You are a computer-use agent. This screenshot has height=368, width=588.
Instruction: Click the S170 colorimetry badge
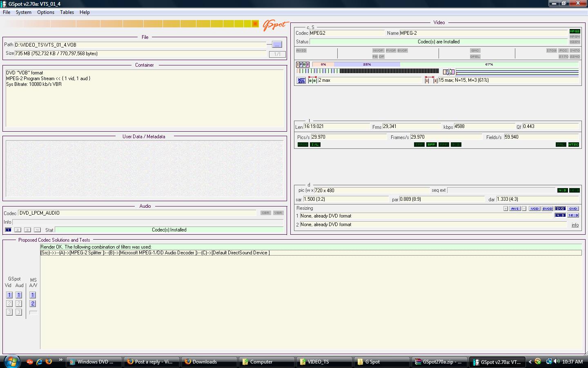(563, 56)
